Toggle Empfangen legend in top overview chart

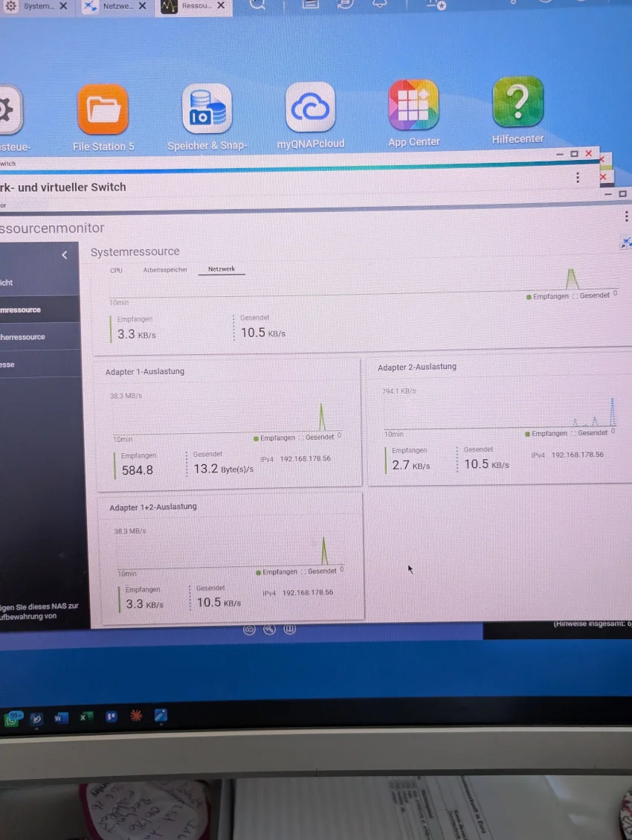tap(547, 296)
